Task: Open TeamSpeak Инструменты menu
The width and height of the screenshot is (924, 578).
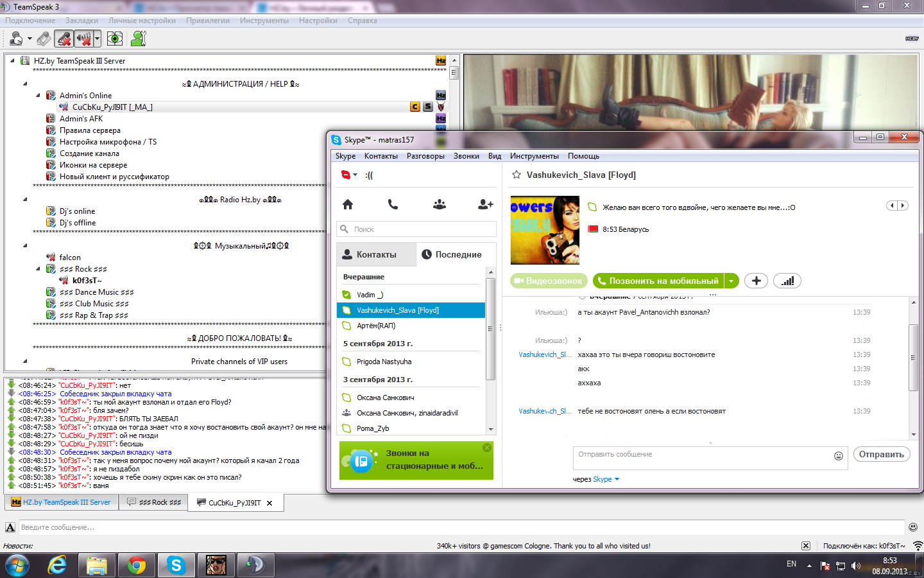Action: click(264, 21)
